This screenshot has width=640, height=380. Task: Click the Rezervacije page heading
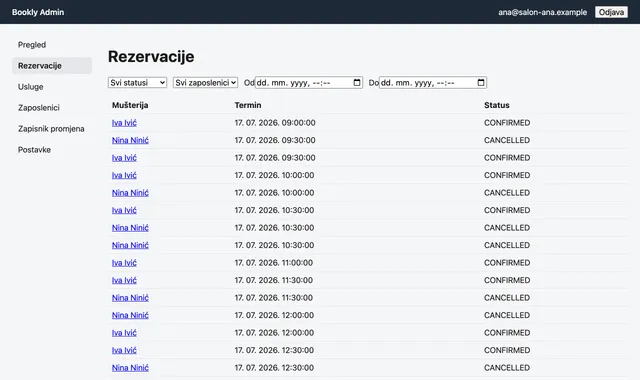point(151,57)
